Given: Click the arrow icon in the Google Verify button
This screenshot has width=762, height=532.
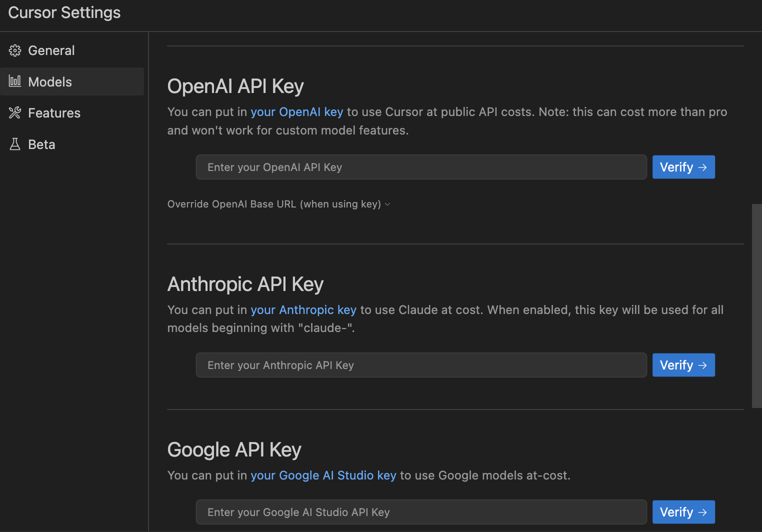Looking at the screenshot, I should [x=702, y=512].
